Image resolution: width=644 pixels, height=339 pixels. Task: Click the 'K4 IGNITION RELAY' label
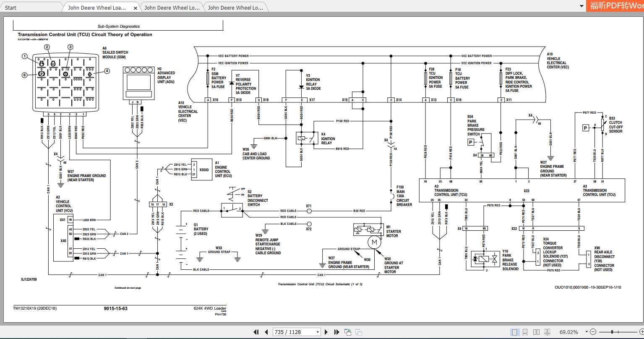(x=328, y=138)
